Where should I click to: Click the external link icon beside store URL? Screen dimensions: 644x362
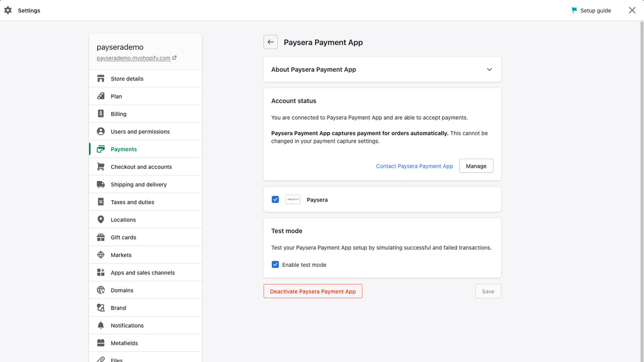[175, 58]
